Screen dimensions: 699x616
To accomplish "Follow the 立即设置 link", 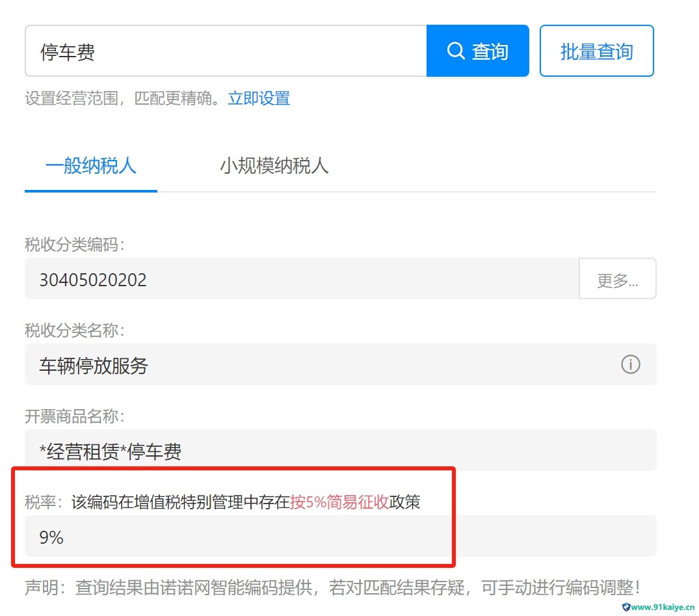I will coord(259,98).
